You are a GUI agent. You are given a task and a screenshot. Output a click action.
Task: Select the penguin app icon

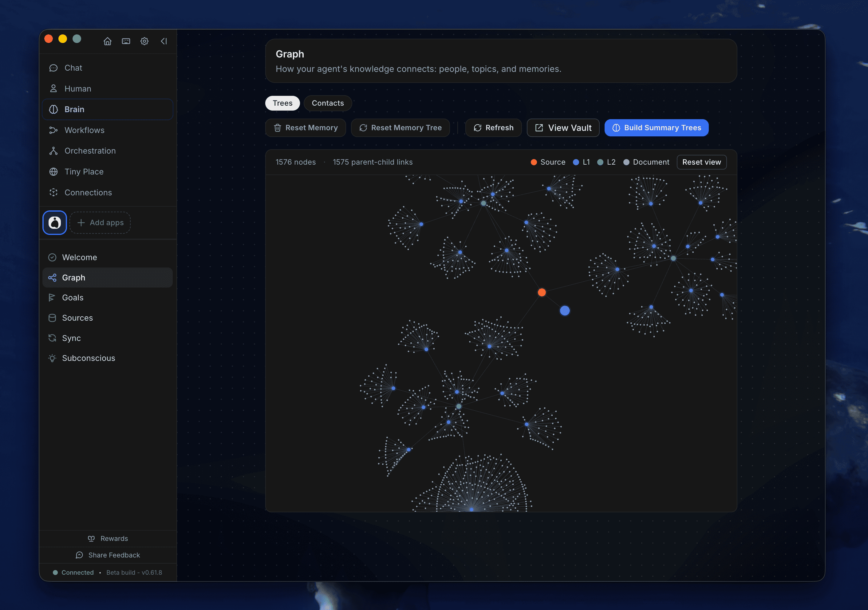click(x=55, y=223)
